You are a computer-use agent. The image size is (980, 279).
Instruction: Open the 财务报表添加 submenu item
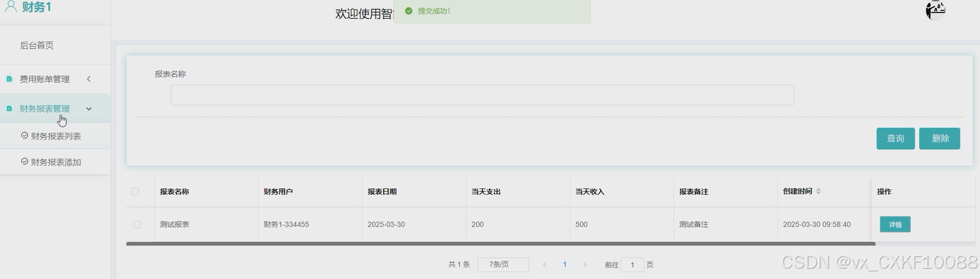click(x=55, y=162)
